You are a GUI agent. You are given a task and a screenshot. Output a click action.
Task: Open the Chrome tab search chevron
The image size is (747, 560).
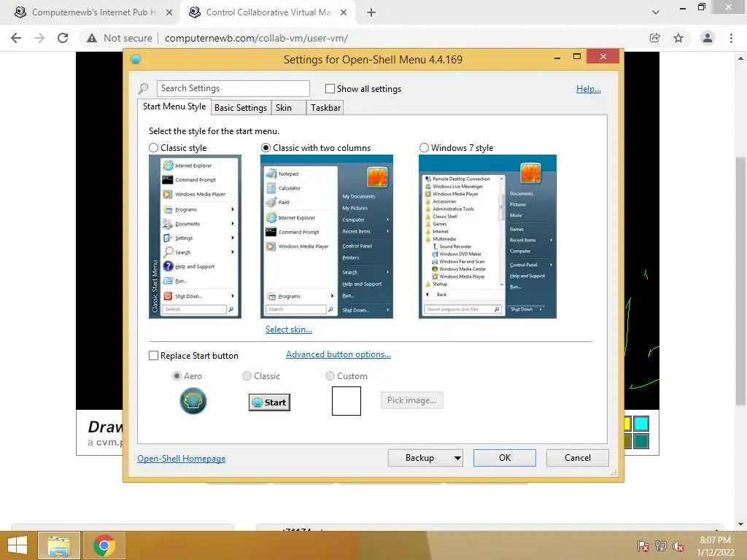pyautogui.click(x=656, y=12)
